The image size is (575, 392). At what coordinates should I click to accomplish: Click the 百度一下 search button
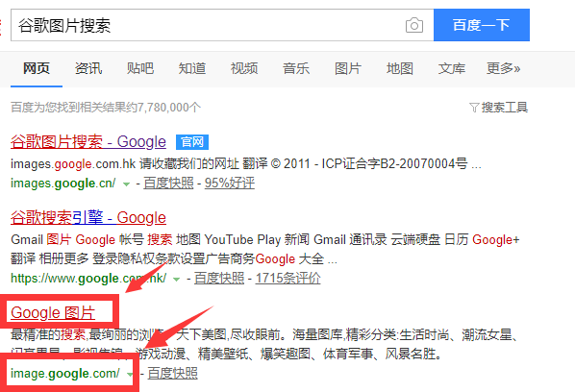point(482,25)
